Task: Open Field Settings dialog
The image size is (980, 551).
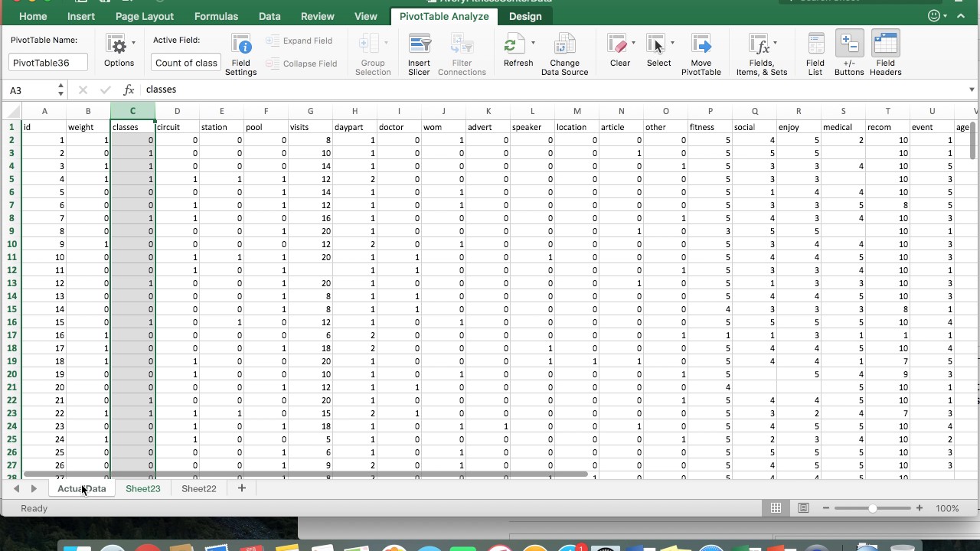Action: tap(240, 54)
